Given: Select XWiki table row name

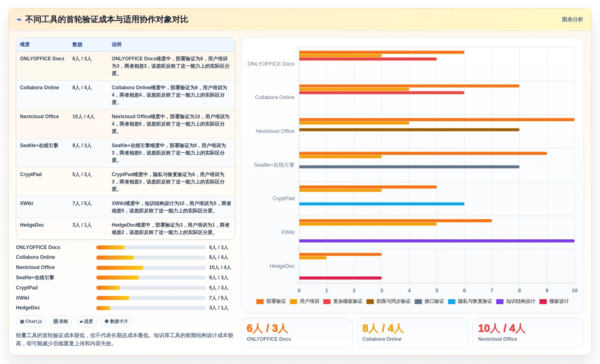Looking at the screenshot, I should click(27, 203).
